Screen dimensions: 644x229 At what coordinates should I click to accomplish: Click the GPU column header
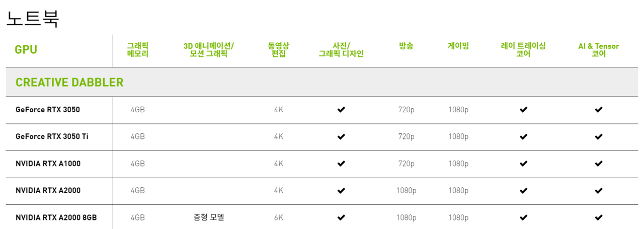[x=26, y=50]
